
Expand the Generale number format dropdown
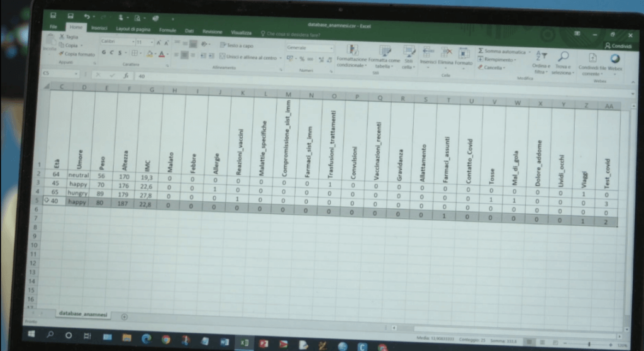tap(309, 48)
